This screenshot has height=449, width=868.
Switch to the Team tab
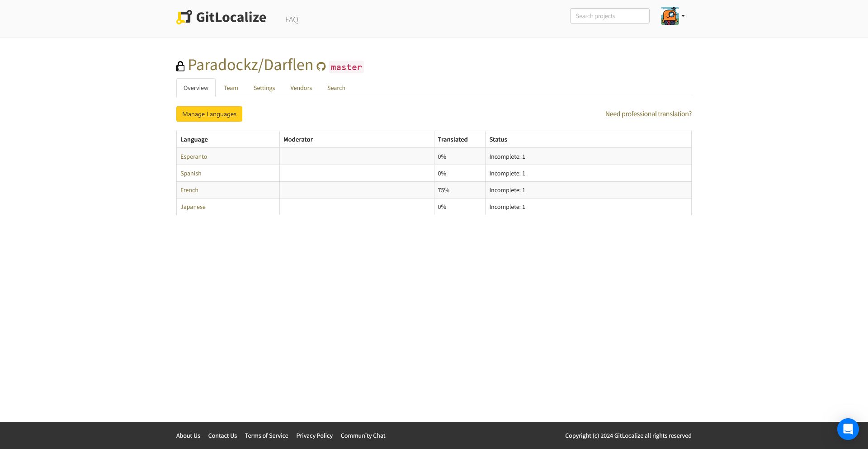231,88
